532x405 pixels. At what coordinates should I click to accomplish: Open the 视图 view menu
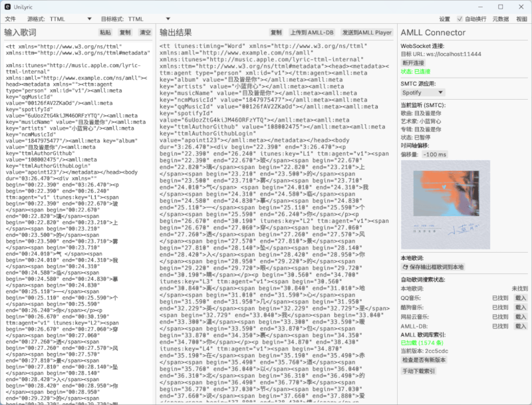(521, 19)
